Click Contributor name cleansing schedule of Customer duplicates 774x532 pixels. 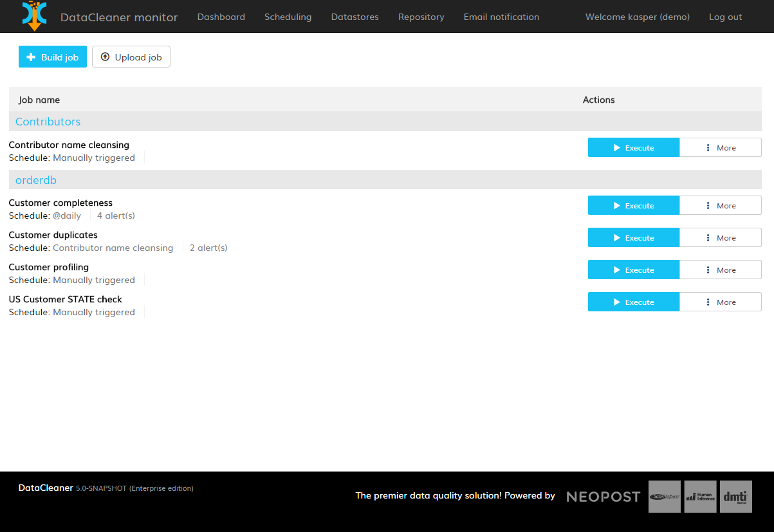tap(113, 248)
